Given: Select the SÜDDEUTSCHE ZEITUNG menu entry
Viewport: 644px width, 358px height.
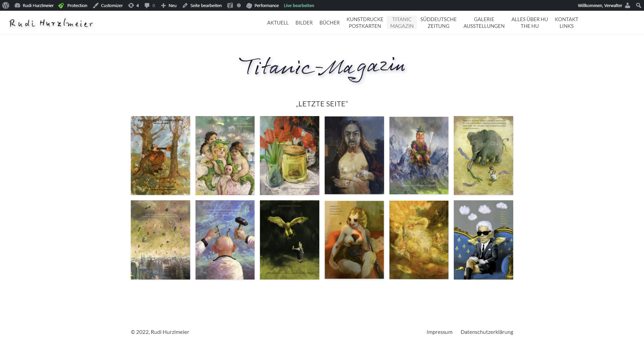Looking at the screenshot, I should (x=438, y=22).
